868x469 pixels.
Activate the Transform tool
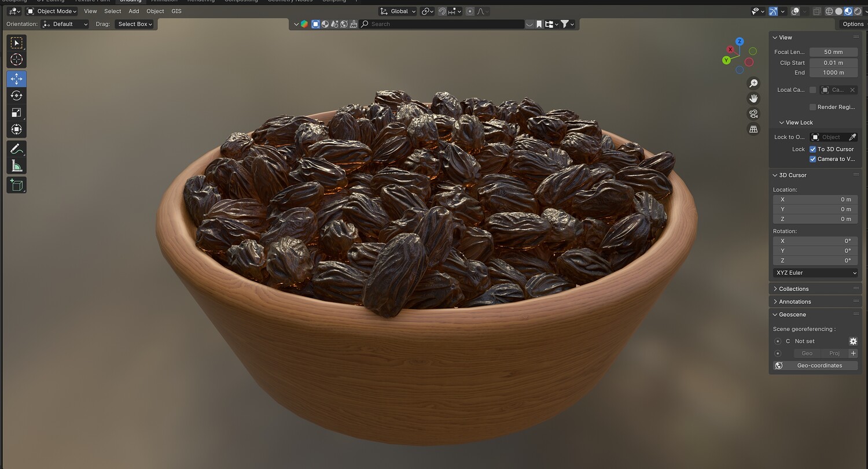coord(16,129)
